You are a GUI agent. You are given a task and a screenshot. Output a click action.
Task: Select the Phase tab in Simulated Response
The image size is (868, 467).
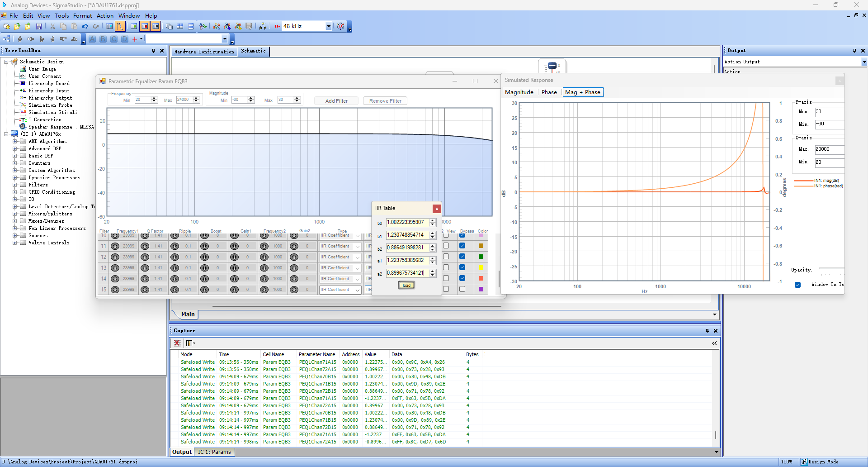tap(549, 92)
